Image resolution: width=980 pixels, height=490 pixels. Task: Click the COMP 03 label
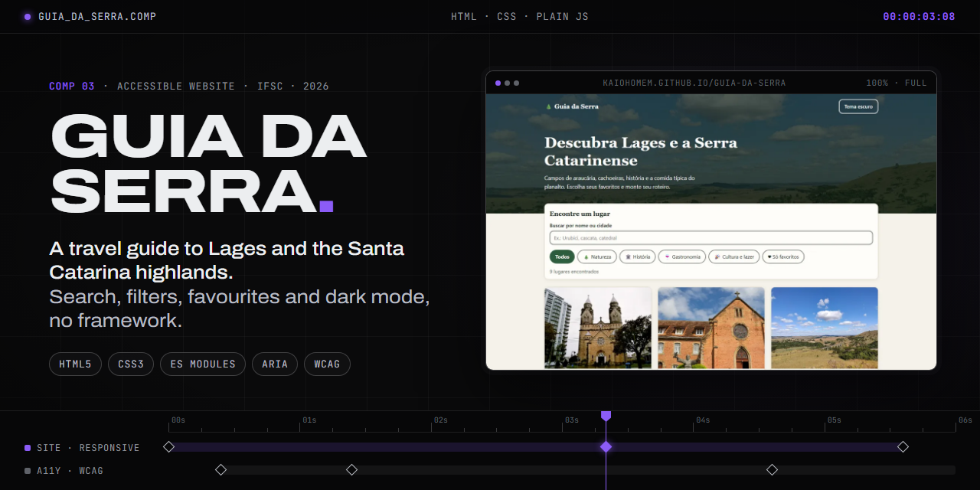point(72,87)
